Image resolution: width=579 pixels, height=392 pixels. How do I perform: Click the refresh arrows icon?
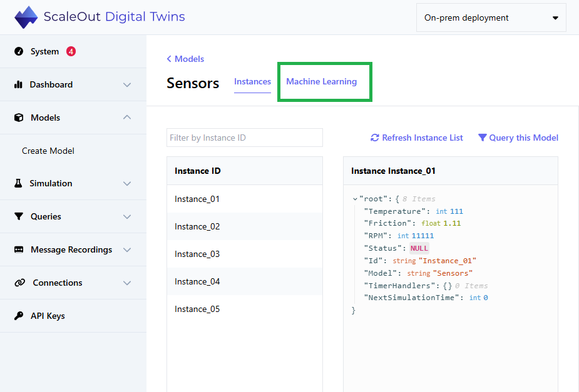[375, 138]
